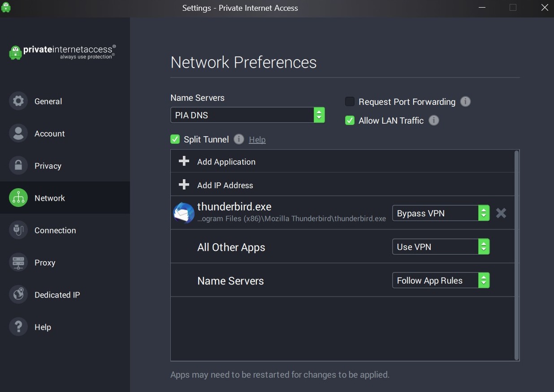Uncheck Allow LAN Traffic
Viewport: 554px width, 392px height.
[x=350, y=121]
